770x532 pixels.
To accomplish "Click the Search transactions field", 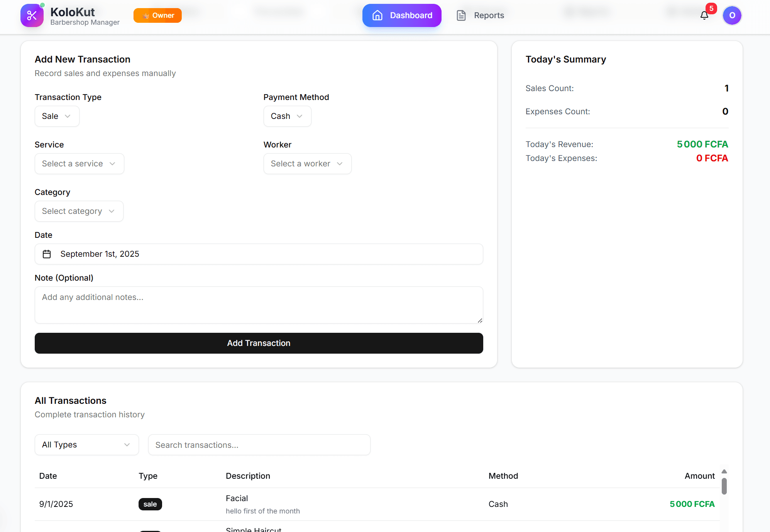I will coord(259,444).
